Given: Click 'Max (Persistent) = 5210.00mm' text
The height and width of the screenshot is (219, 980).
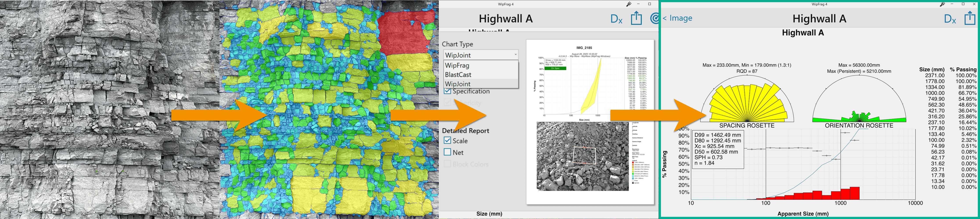Looking at the screenshot, I should pyautogui.click(x=859, y=71).
